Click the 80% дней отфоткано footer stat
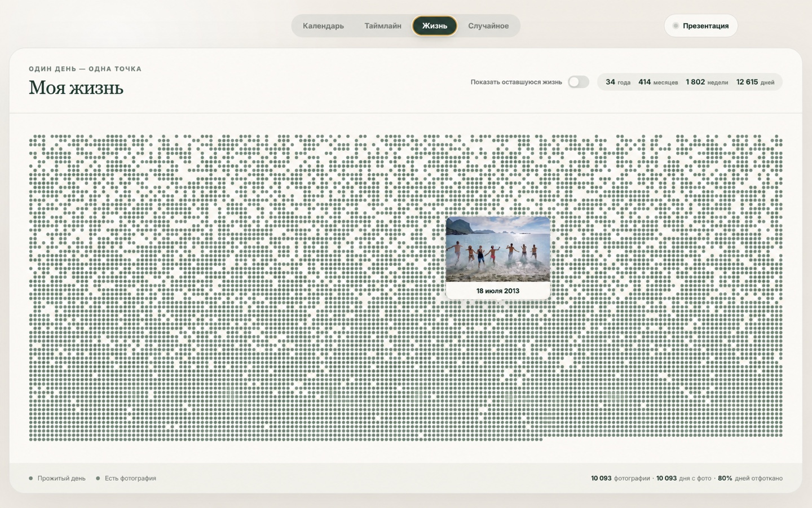 click(750, 479)
